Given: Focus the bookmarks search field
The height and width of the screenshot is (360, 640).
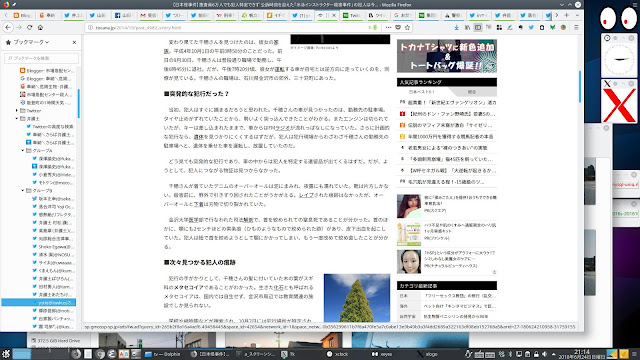Looking at the screenshot, I should click(x=42, y=58).
